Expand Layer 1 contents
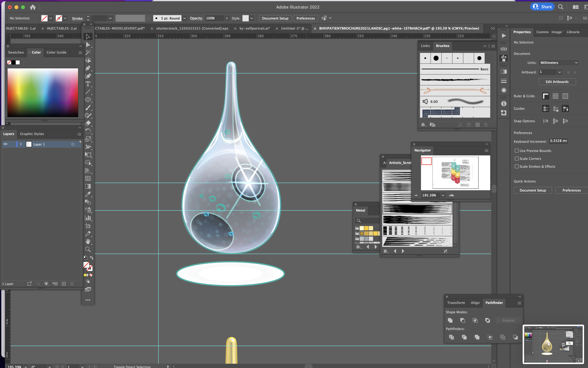588x368 pixels. [x=21, y=144]
